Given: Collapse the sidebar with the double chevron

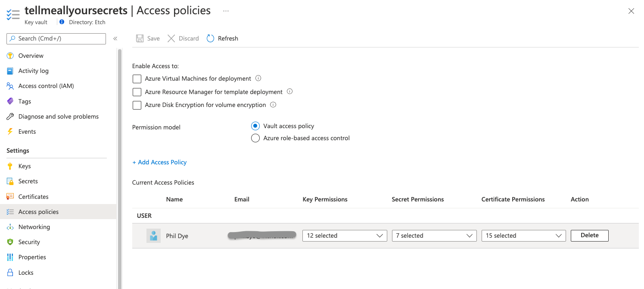Looking at the screenshot, I should (115, 38).
